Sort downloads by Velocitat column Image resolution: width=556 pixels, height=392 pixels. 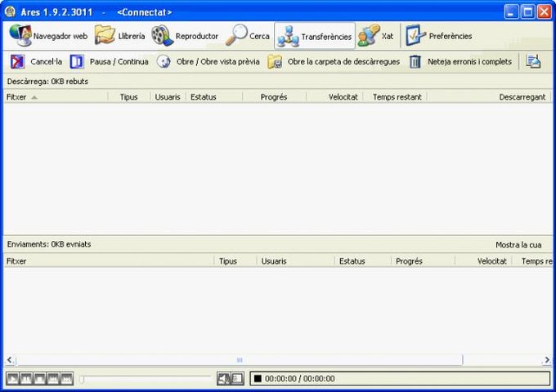coord(334,96)
